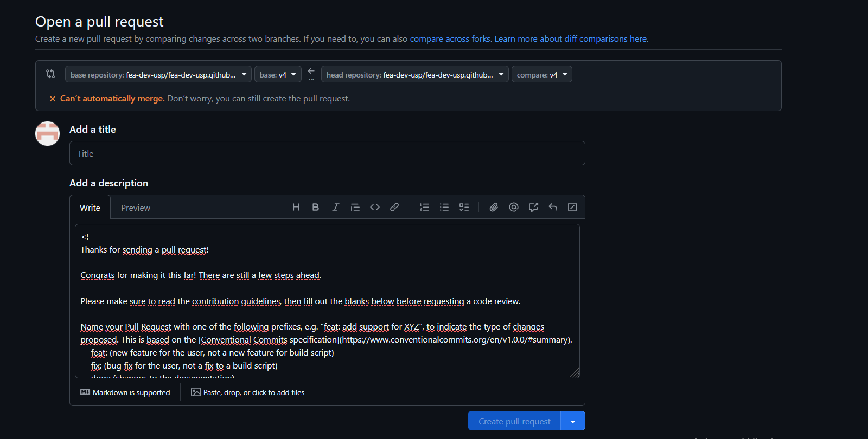Focus the pull request Title field

(x=327, y=153)
